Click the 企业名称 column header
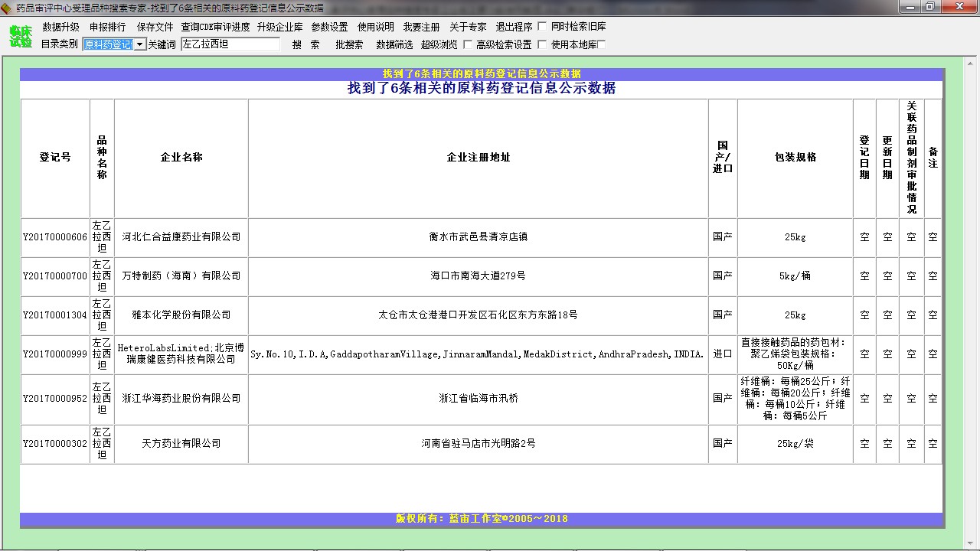980x551 pixels. (181, 158)
